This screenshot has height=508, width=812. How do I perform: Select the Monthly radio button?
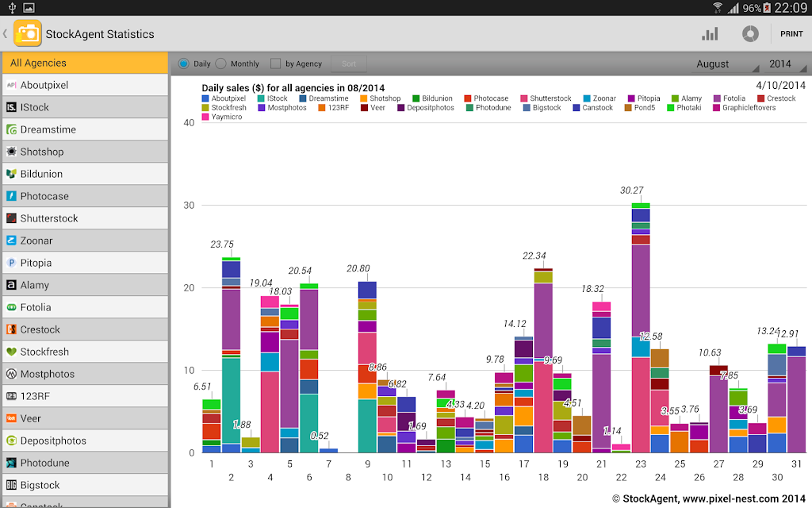point(220,63)
